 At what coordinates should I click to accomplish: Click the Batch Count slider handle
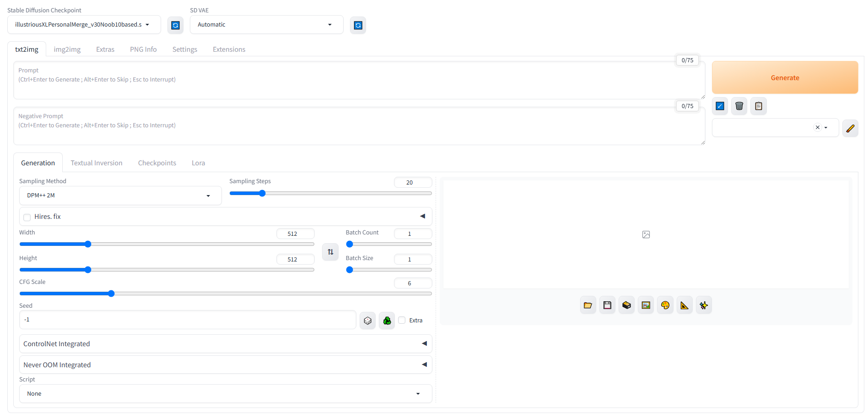click(x=350, y=244)
